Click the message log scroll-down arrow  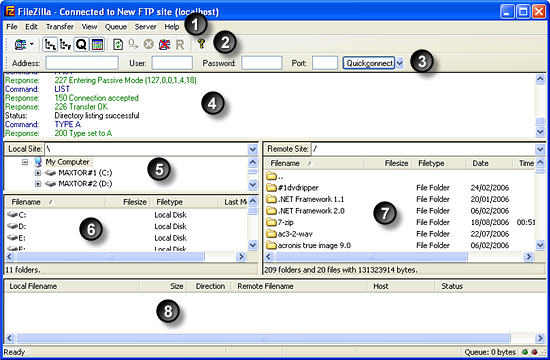coord(540,132)
